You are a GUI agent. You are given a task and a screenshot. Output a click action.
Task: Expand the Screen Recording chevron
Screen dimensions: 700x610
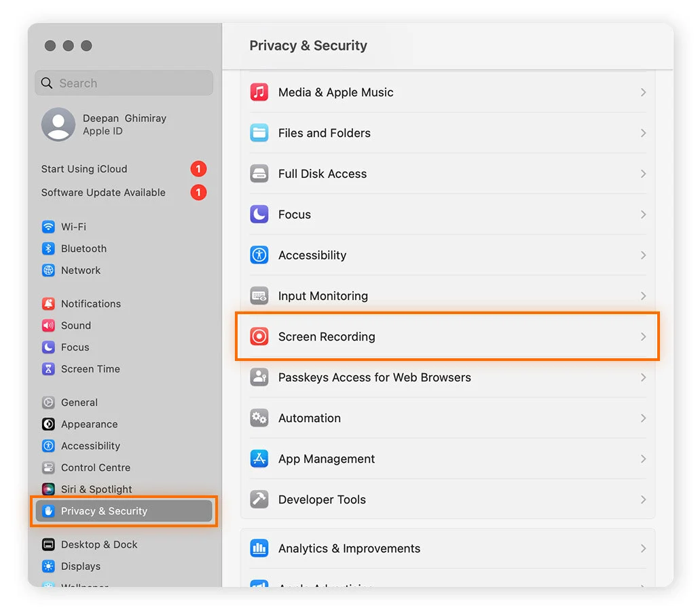[x=642, y=337]
